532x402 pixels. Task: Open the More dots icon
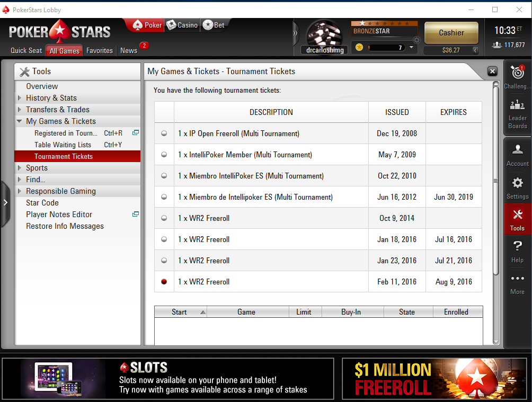(x=517, y=278)
